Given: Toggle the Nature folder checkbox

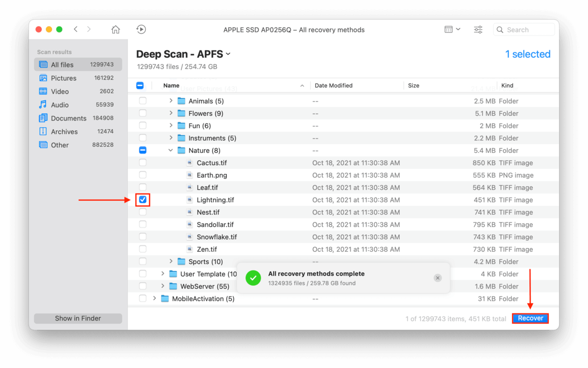Looking at the screenshot, I should pos(143,150).
